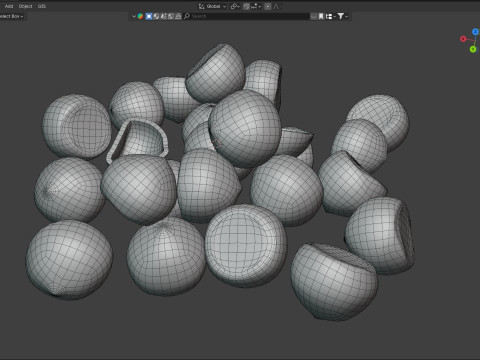Toggle proportional editing

(268, 6)
